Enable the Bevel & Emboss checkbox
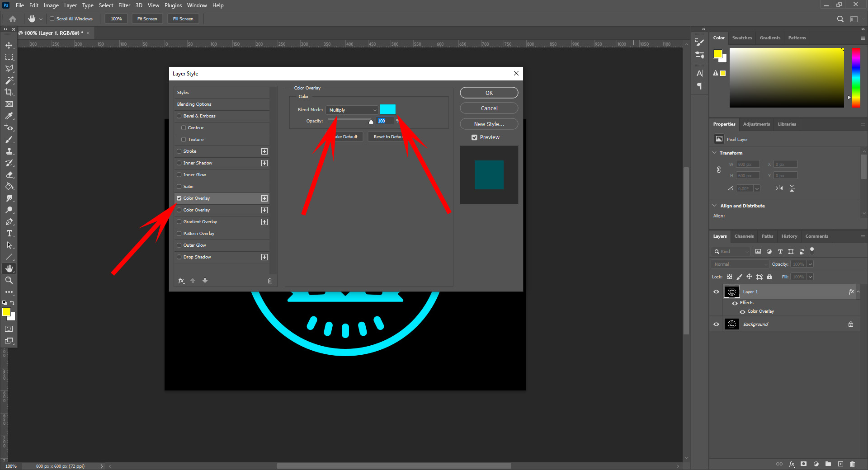 tap(179, 116)
